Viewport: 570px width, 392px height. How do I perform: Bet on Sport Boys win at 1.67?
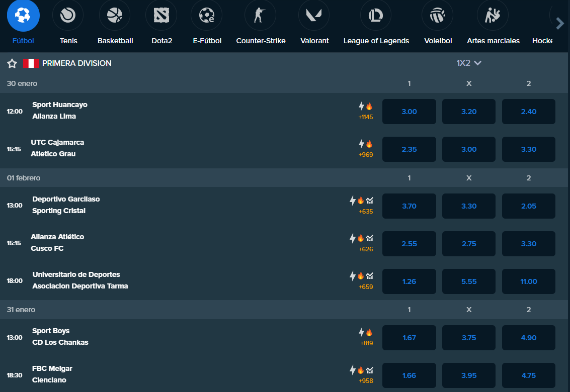pos(409,338)
